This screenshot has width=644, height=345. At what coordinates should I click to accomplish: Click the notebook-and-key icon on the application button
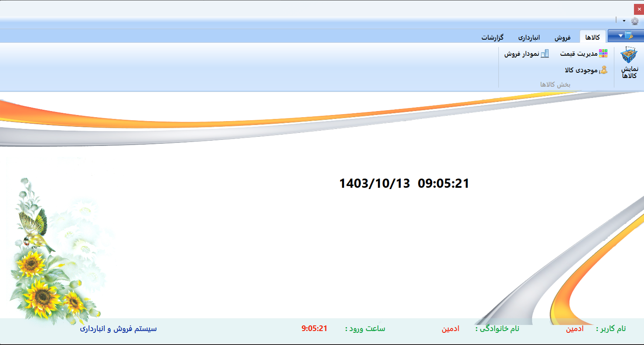(x=629, y=36)
